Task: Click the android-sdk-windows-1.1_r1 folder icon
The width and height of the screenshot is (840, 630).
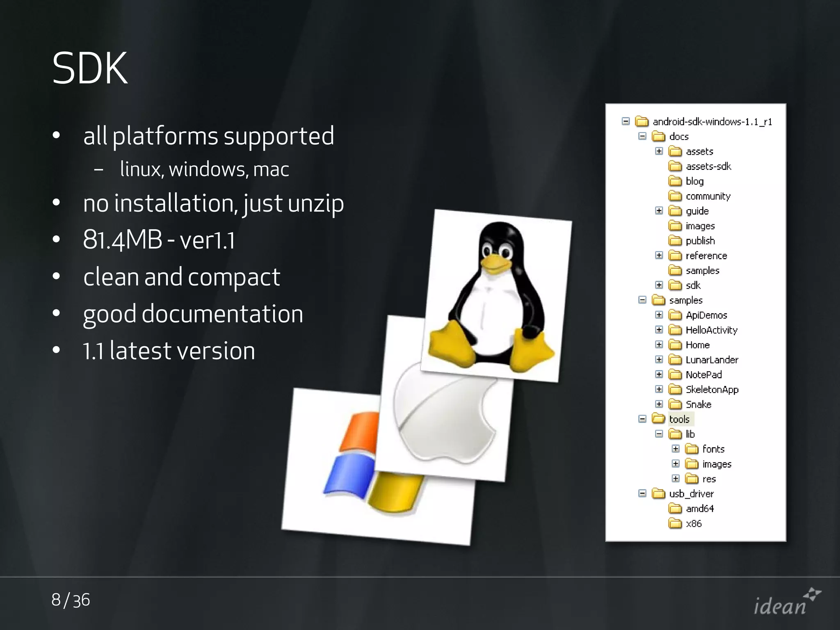Action: [641, 122]
